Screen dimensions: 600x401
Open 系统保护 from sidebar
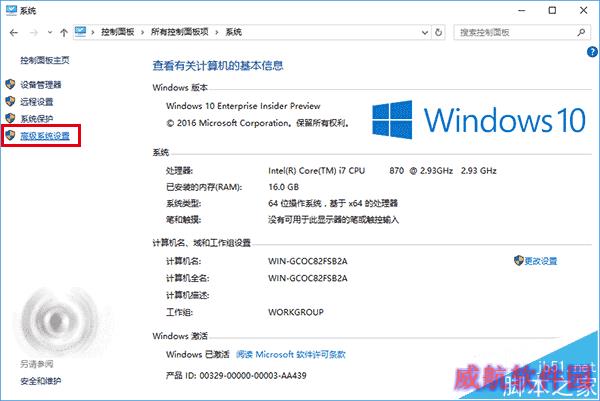pos(36,119)
